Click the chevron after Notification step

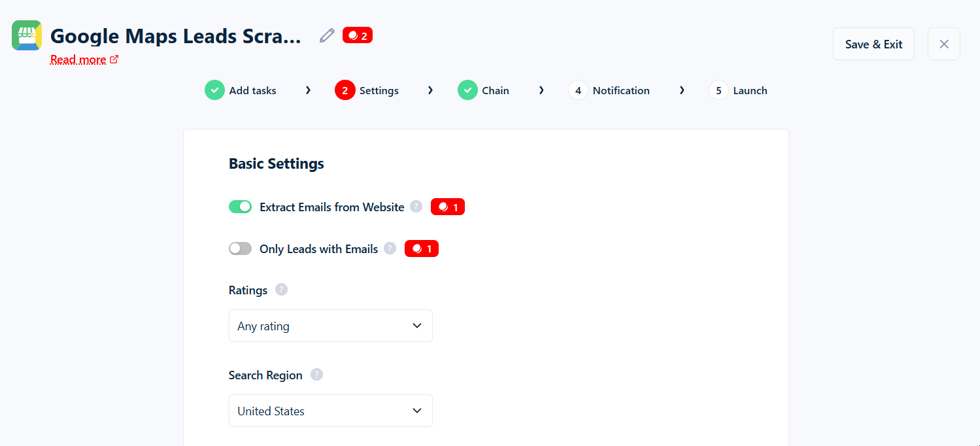coord(682,90)
